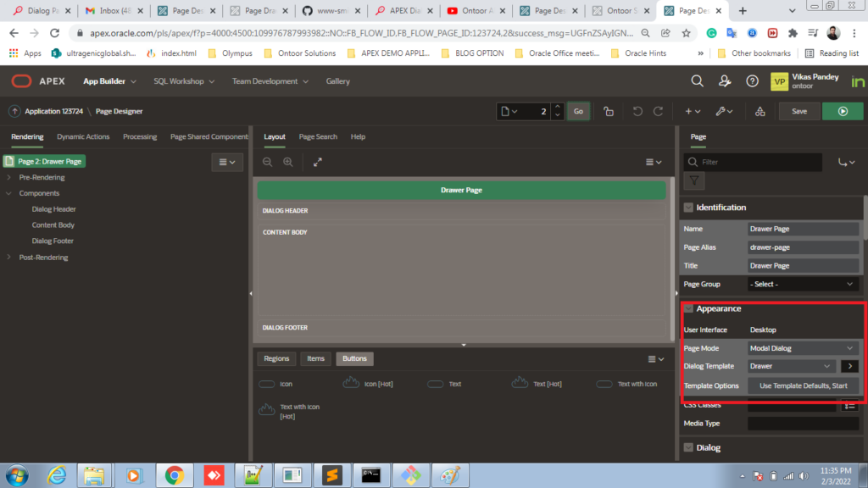Open the Page Group select list
This screenshot has height=488, width=868.
[x=803, y=284]
